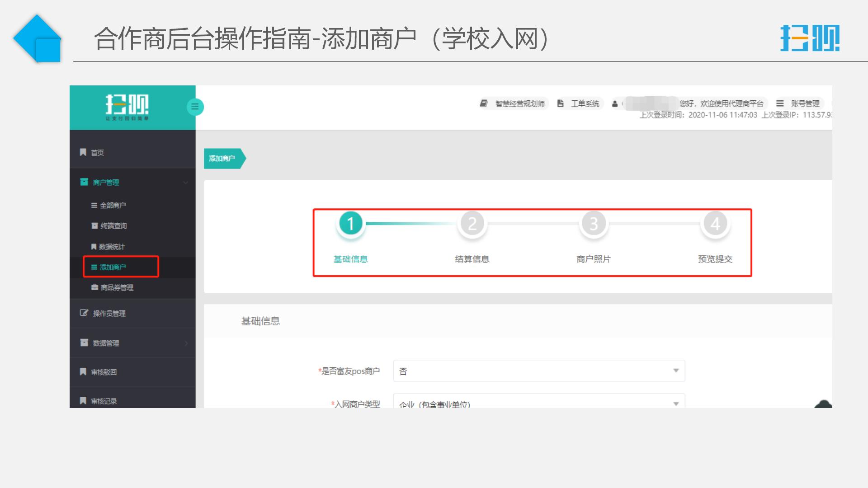Click the 审核记录 bookmark icon
The image size is (868, 488).
(x=83, y=401)
